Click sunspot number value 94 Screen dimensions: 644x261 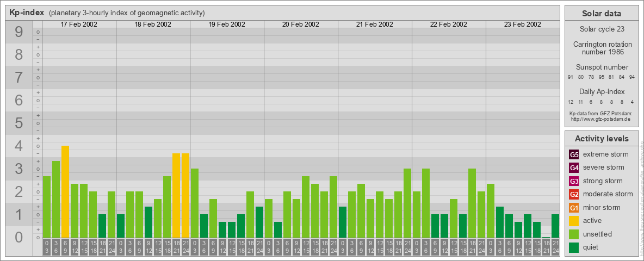tap(631, 77)
